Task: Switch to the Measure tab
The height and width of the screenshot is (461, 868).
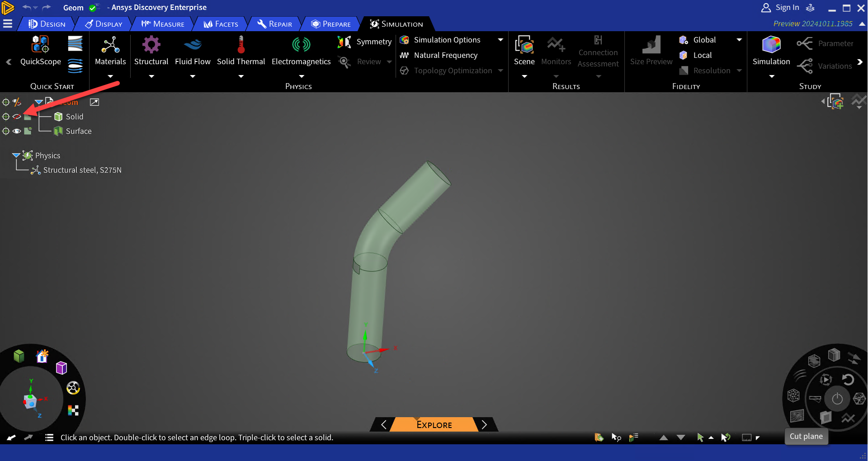Action: [163, 24]
